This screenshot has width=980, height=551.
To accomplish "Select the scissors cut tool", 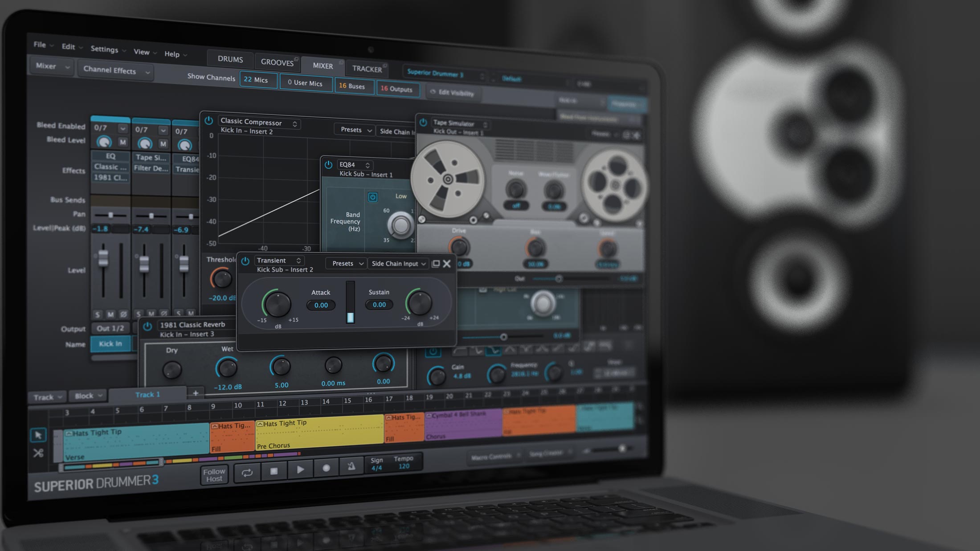I will point(38,453).
